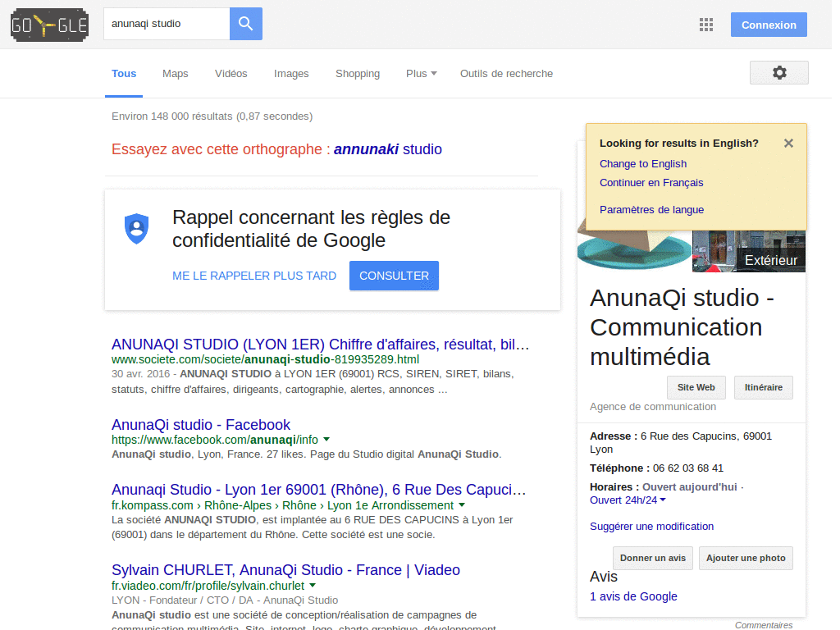This screenshot has height=630, width=840.
Task: Click the phone number 06 62 03 68 41
Action: [x=688, y=468]
